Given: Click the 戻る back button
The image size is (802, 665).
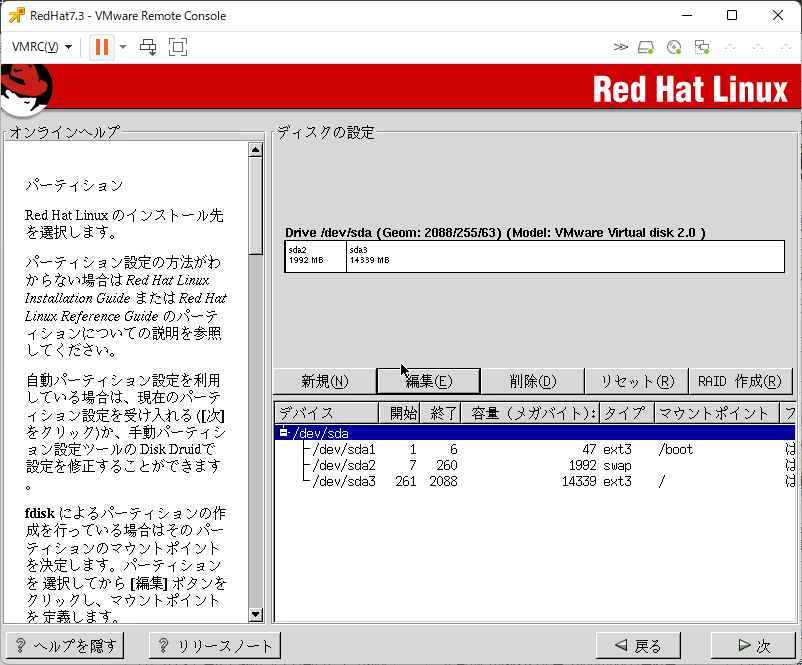Looking at the screenshot, I should click(638, 646).
